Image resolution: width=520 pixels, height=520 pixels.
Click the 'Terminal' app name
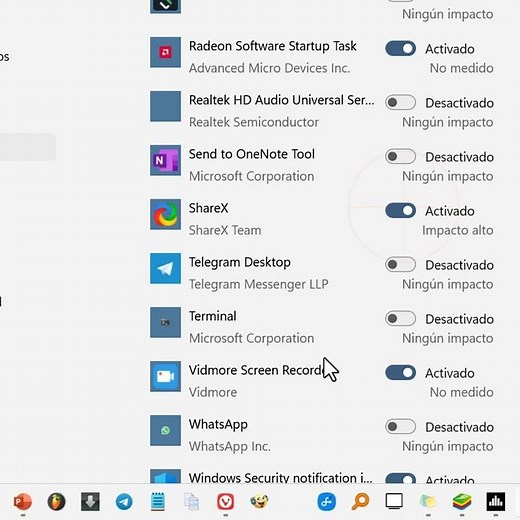213,316
